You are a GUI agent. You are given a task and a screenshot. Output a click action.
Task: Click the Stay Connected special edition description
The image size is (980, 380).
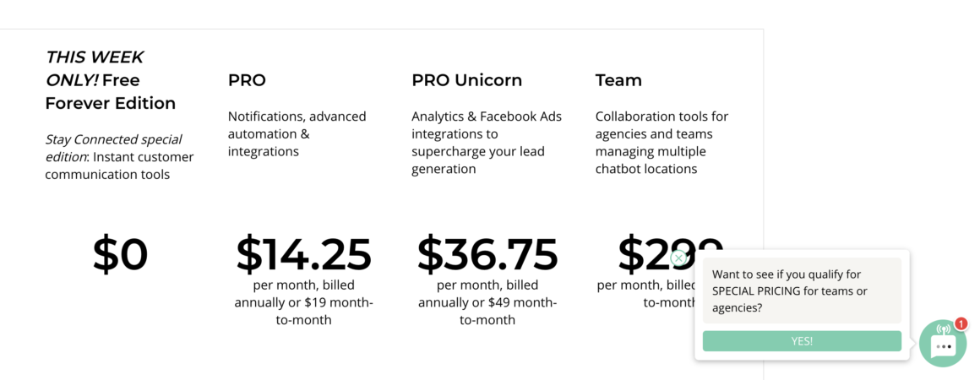pyautogui.click(x=119, y=157)
